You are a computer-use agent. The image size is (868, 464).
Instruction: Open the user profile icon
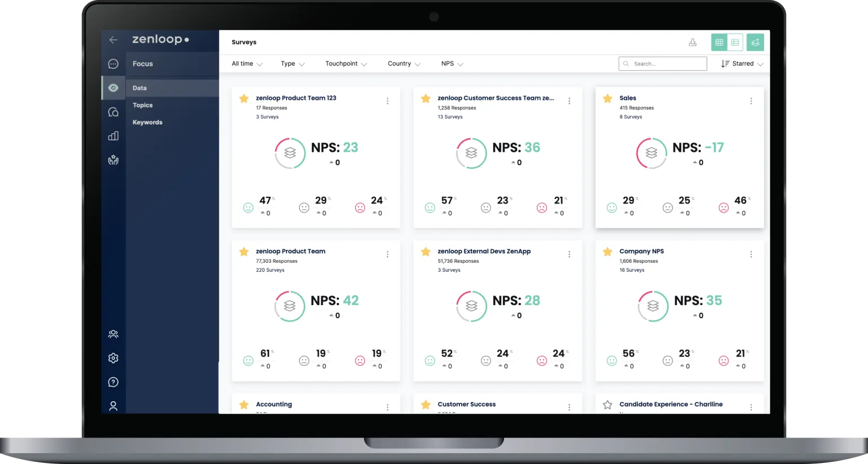[113, 406]
